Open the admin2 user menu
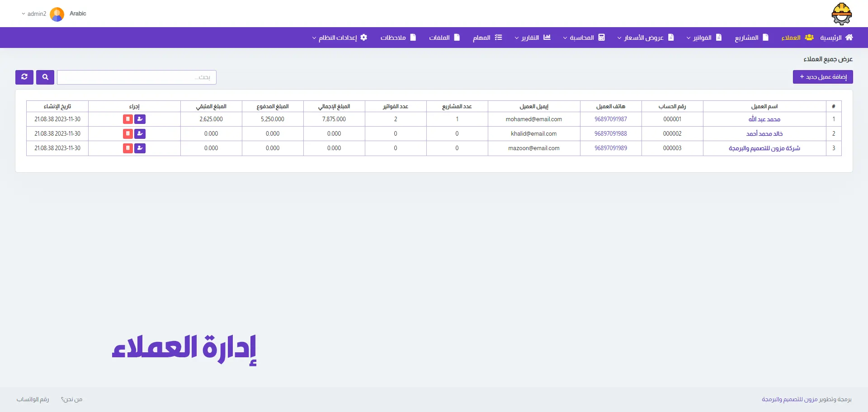Viewport: 868px width, 412px height. click(x=34, y=14)
